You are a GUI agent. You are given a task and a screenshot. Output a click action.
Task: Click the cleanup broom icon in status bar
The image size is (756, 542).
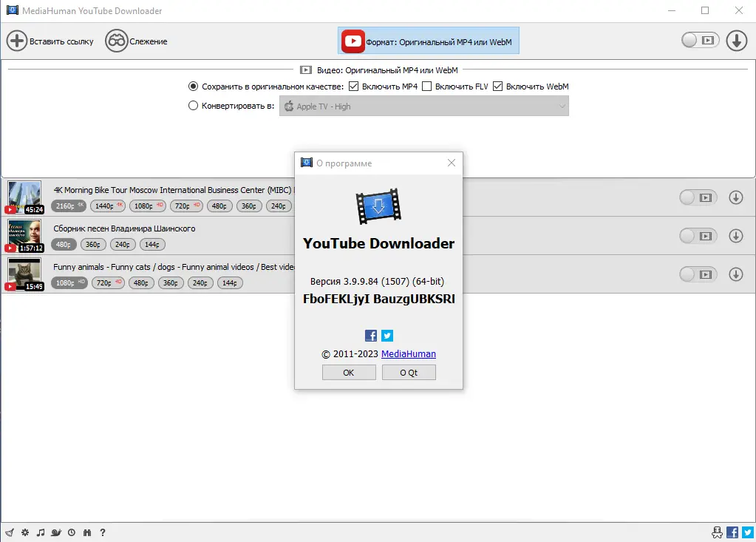point(9,532)
